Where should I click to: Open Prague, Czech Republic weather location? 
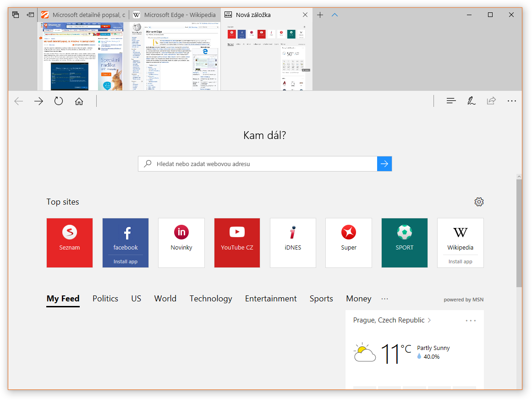click(392, 320)
